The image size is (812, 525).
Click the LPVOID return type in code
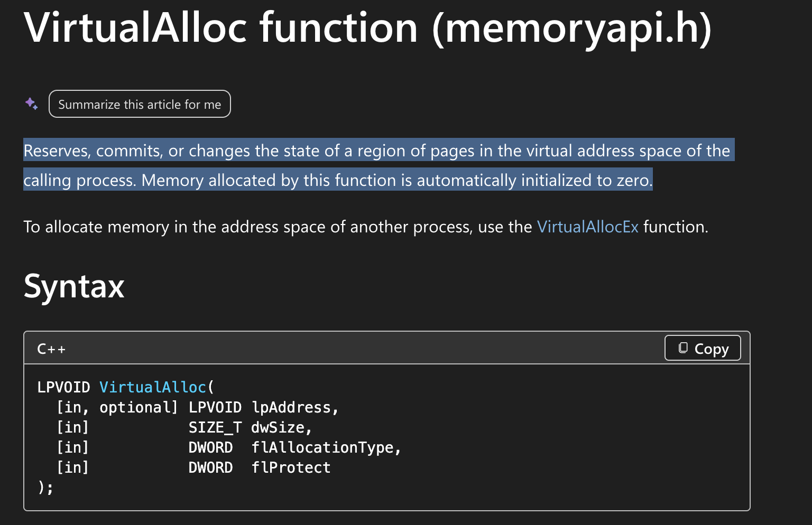coord(63,387)
